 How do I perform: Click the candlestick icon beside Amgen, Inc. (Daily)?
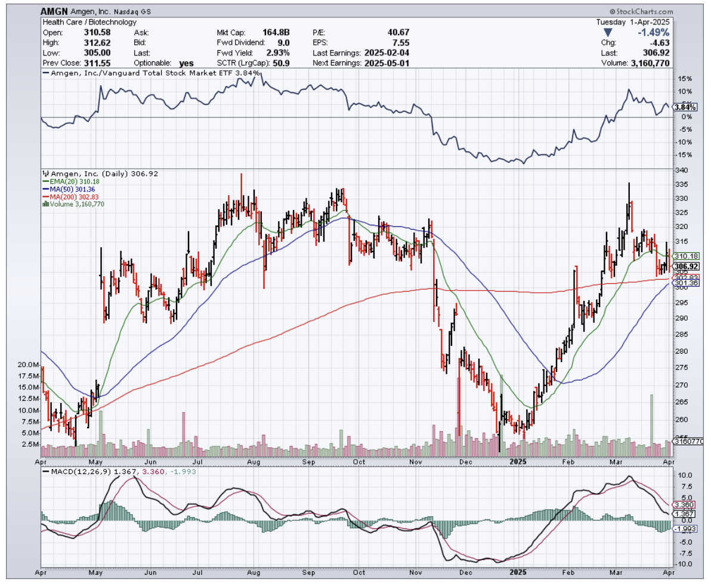click(x=44, y=173)
